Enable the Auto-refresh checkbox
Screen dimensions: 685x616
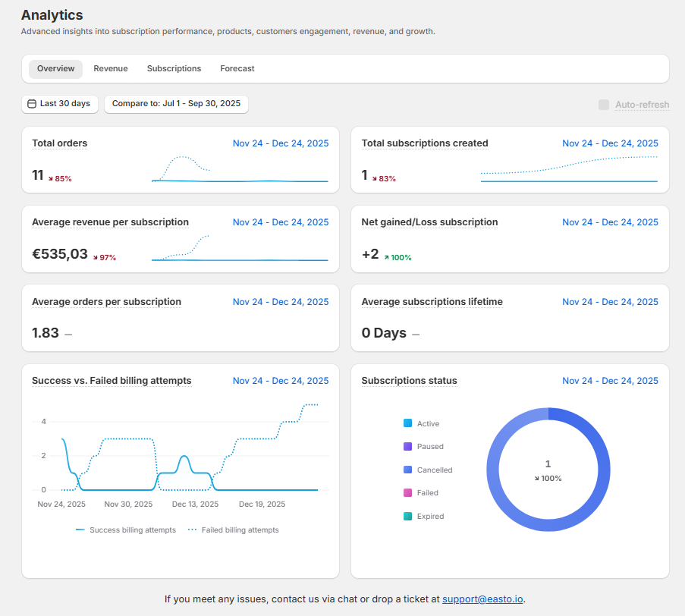point(604,105)
